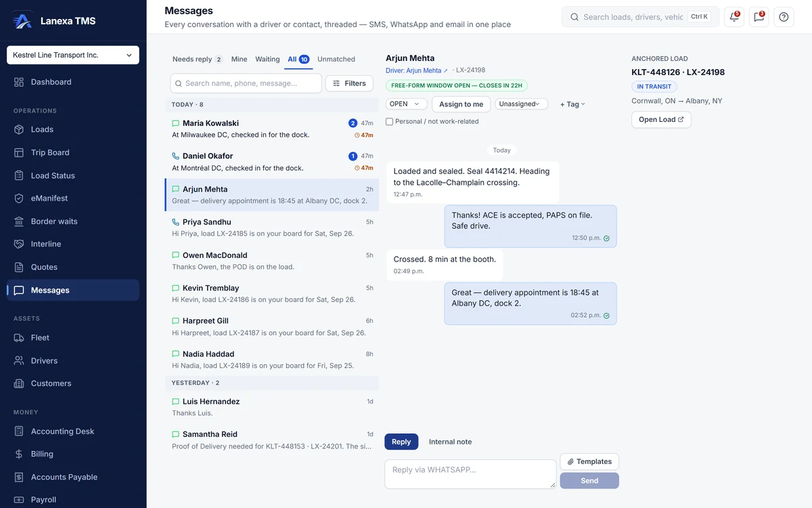This screenshot has width=812, height=508.
Task: Open the Kestrel Line Transport Inc. company selector
Action: tap(73, 55)
